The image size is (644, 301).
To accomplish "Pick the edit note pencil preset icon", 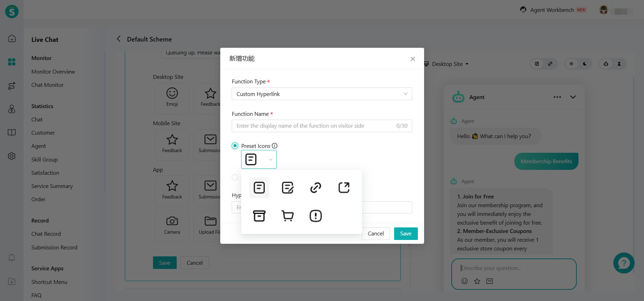I will point(287,188).
